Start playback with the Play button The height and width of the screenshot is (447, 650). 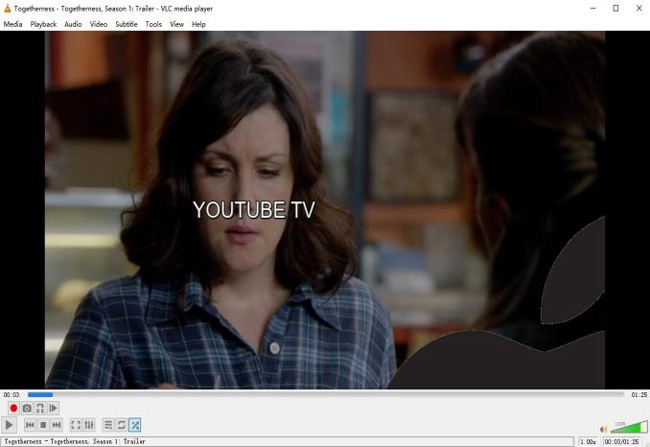click(x=9, y=425)
